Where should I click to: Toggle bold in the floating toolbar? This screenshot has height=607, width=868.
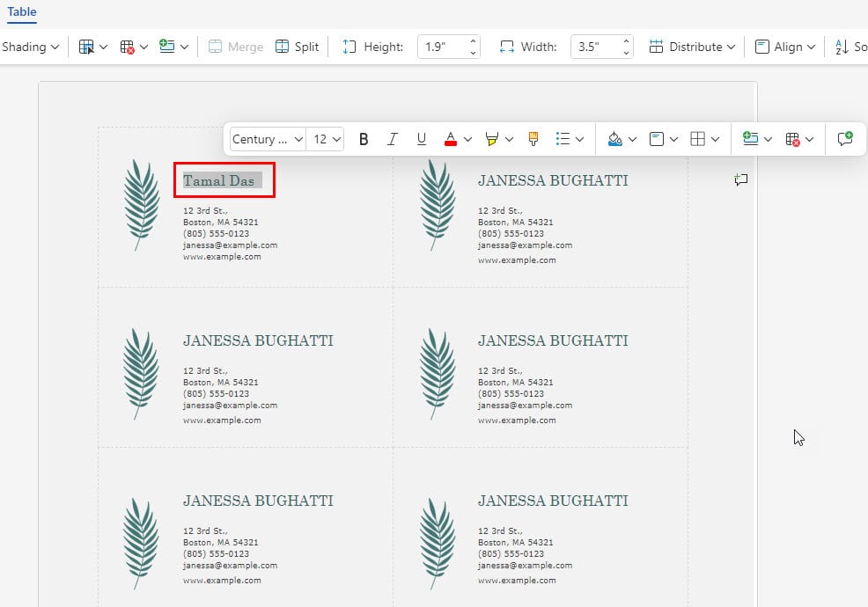364,139
